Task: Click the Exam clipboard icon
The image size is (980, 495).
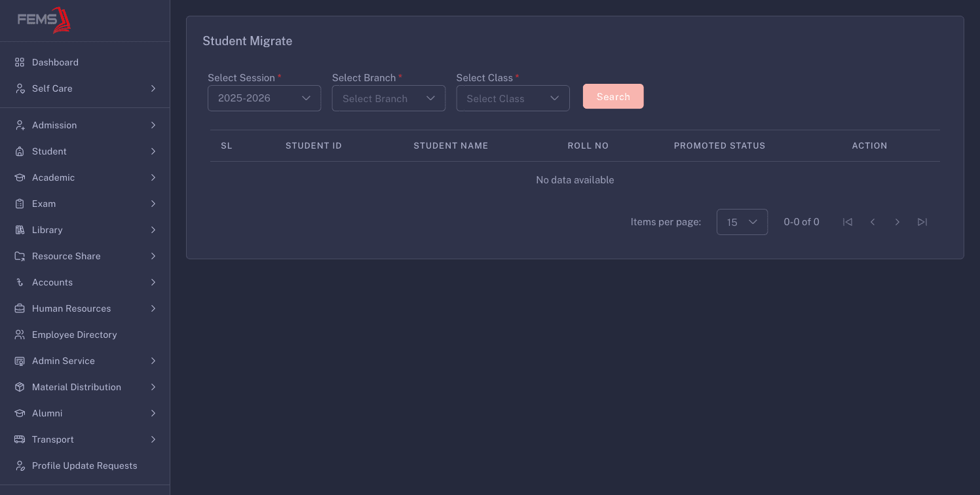Action: point(20,204)
